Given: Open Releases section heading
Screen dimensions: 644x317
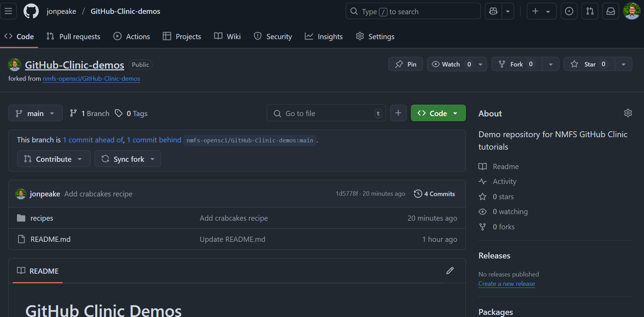Looking at the screenshot, I should coord(494,256).
